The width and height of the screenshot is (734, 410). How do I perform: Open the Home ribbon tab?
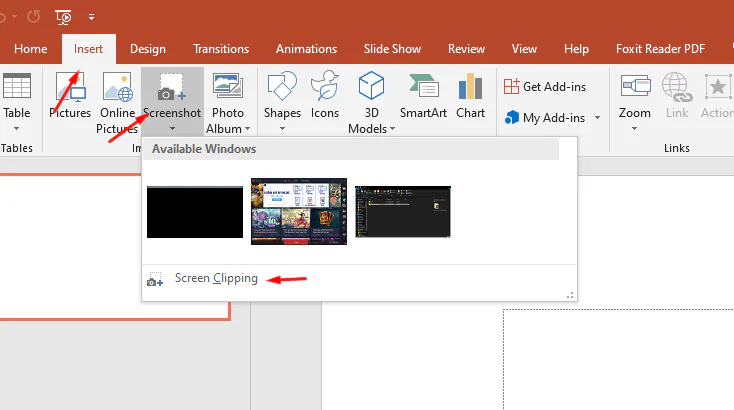30,49
